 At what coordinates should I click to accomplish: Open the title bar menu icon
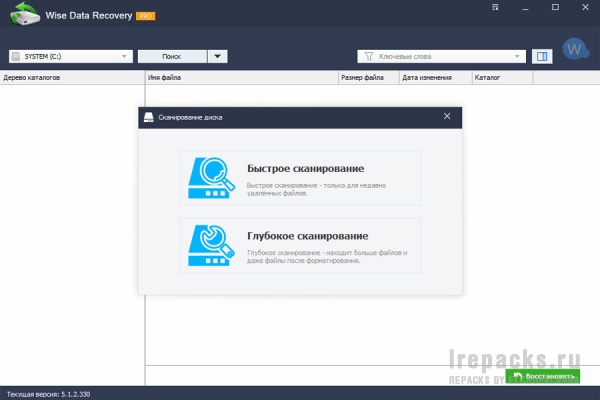(495, 7)
